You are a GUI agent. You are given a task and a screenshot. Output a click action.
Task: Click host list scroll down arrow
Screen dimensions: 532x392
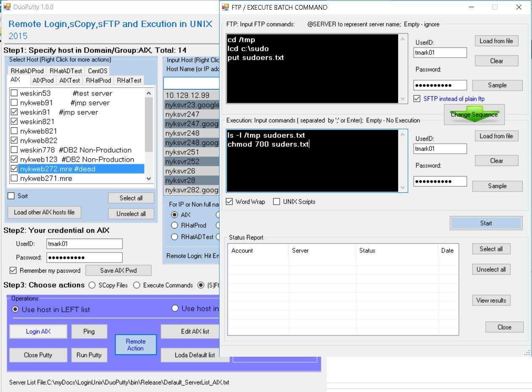pos(148,179)
